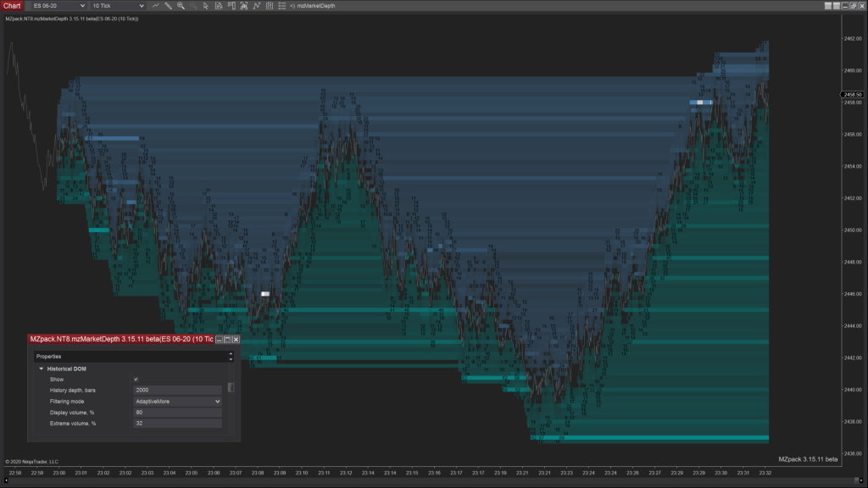Uncheck the Show checkbox under Historical DOM

[x=136, y=380]
